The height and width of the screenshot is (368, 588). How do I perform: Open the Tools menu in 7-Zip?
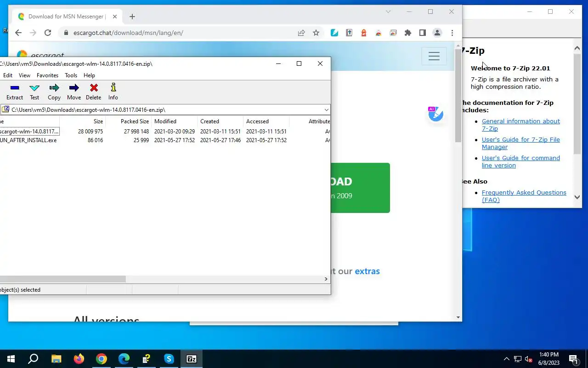[x=71, y=75]
